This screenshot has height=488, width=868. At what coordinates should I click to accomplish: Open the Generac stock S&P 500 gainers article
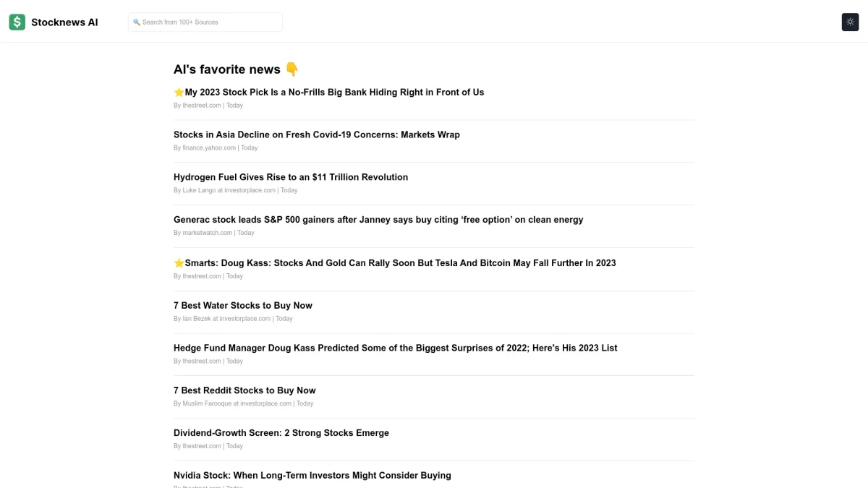tap(378, 220)
